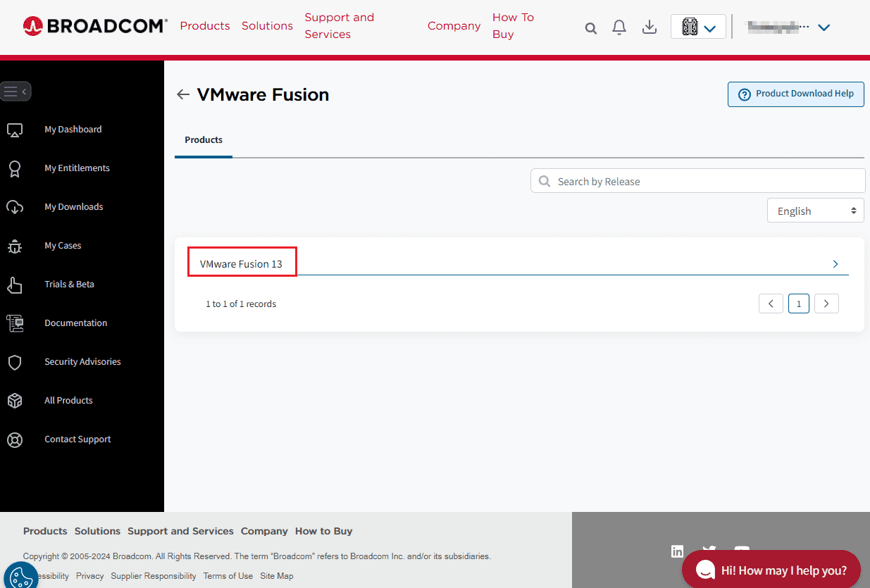Open My Downloads in sidebar
Image resolution: width=870 pixels, height=588 pixels.
point(74,207)
